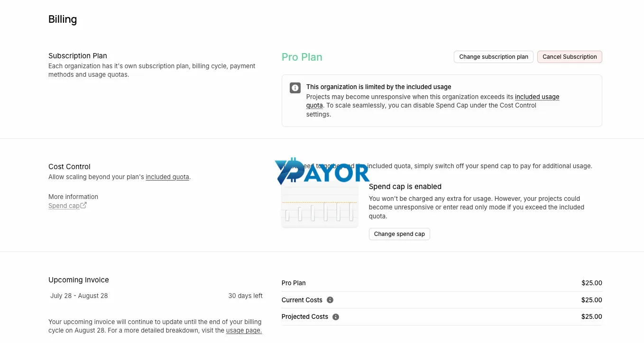Image resolution: width=644 pixels, height=343 pixels.
Task: Open Change subscription plan
Action: pyautogui.click(x=494, y=57)
